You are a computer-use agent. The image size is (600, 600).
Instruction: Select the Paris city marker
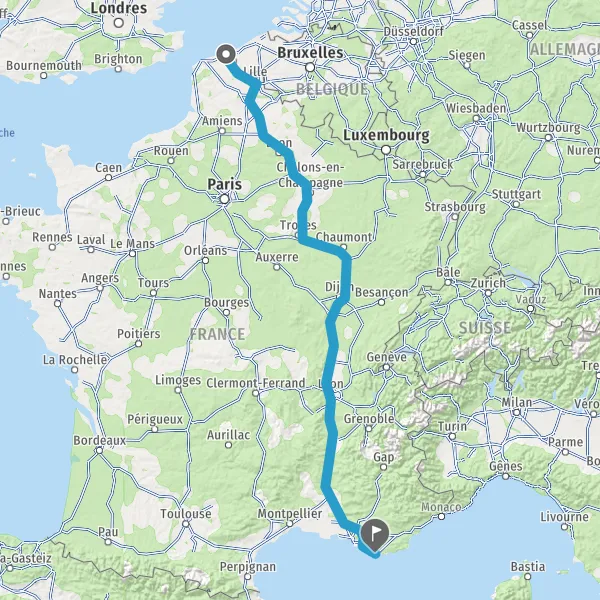click(225, 199)
